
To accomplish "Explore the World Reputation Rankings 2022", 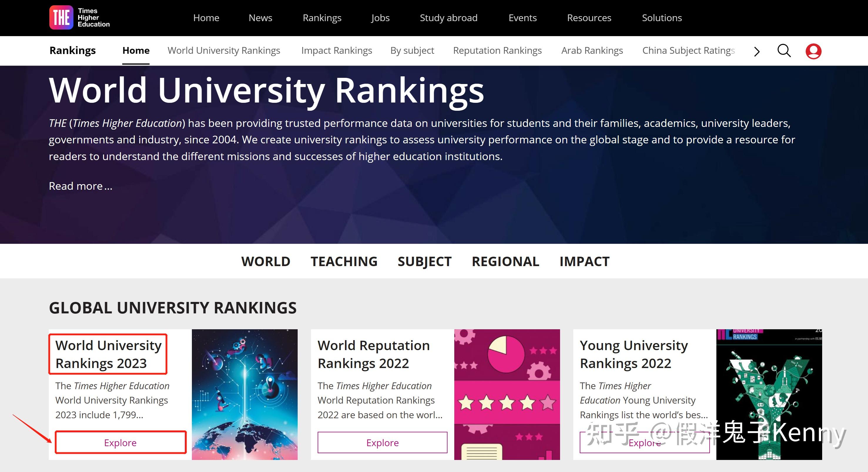I will 382,443.
